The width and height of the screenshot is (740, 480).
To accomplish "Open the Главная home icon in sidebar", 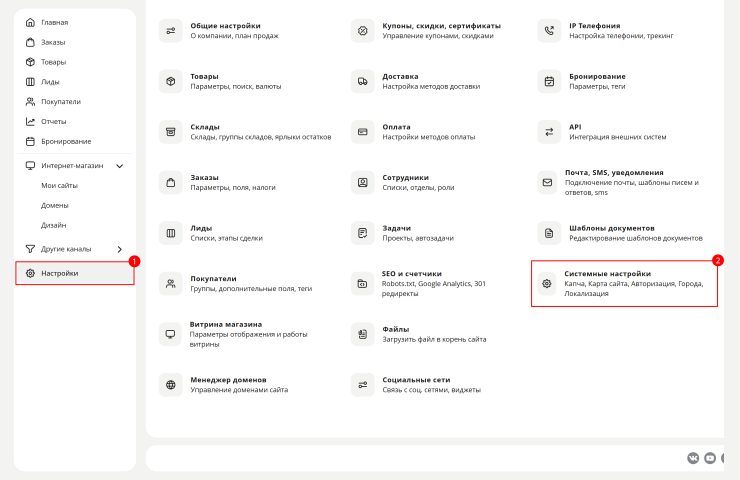I will [x=30, y=22].
